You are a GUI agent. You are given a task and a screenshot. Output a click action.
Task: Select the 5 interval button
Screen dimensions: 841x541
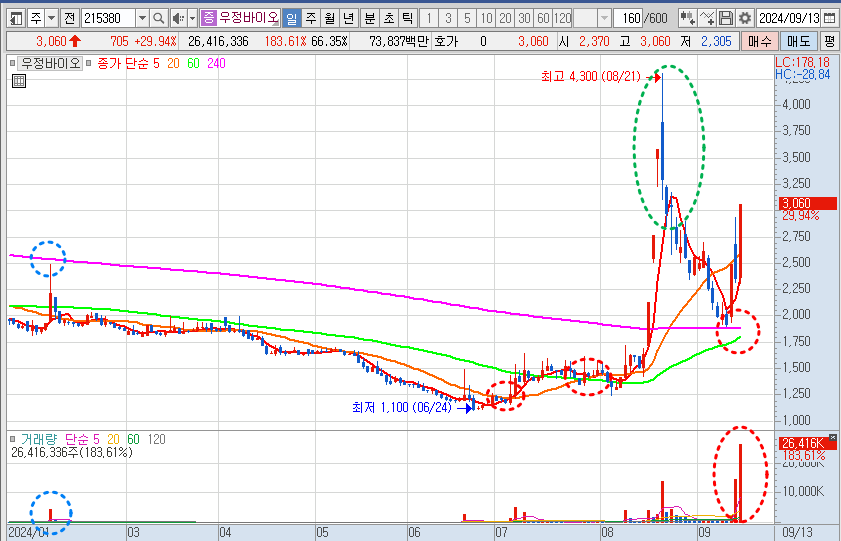[467, 19]
